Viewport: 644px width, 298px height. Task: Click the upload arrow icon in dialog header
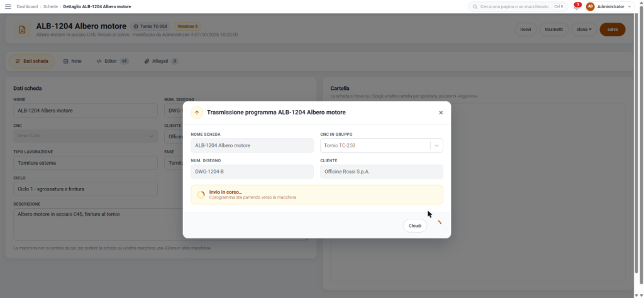pyautogui.click(x=197, y=113)
